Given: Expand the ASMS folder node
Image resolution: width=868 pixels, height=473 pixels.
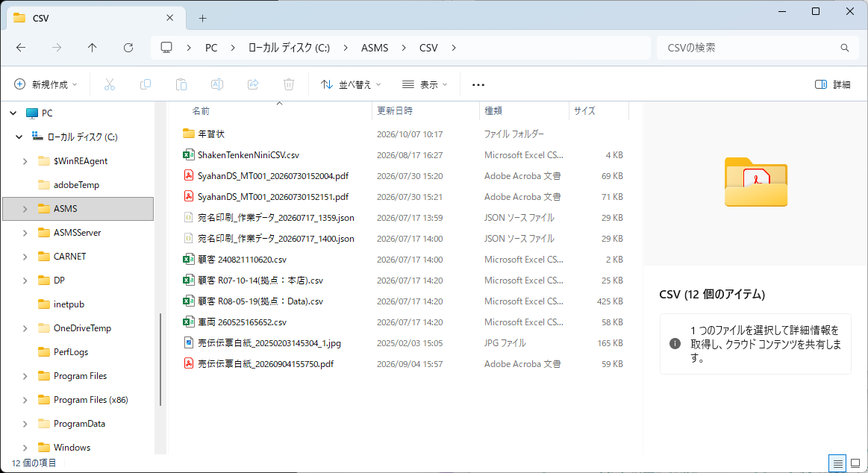Looking at the screenshot, I should 25,209.
